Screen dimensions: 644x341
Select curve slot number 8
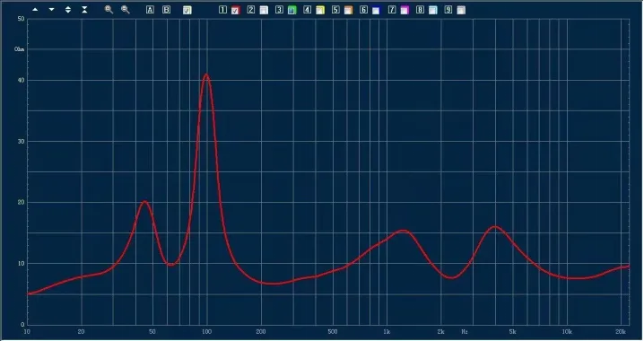click(420, 10)
